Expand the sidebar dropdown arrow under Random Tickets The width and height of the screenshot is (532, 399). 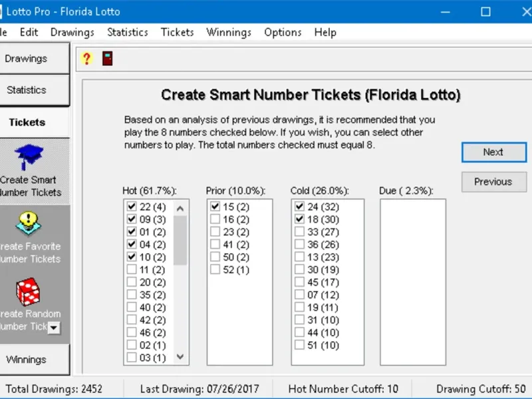(x=54, y=328)
